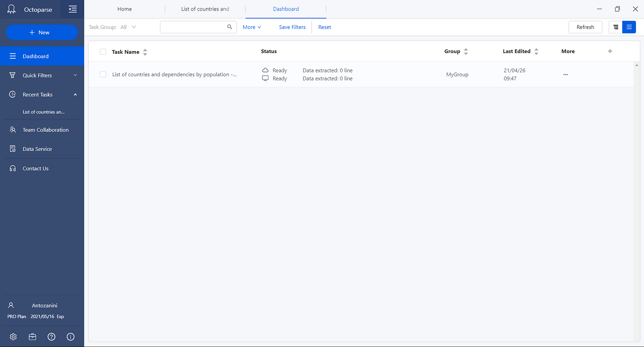Click the scrollbar up arrow of task list
The image size is (644, 347).
tap(637, 65)
